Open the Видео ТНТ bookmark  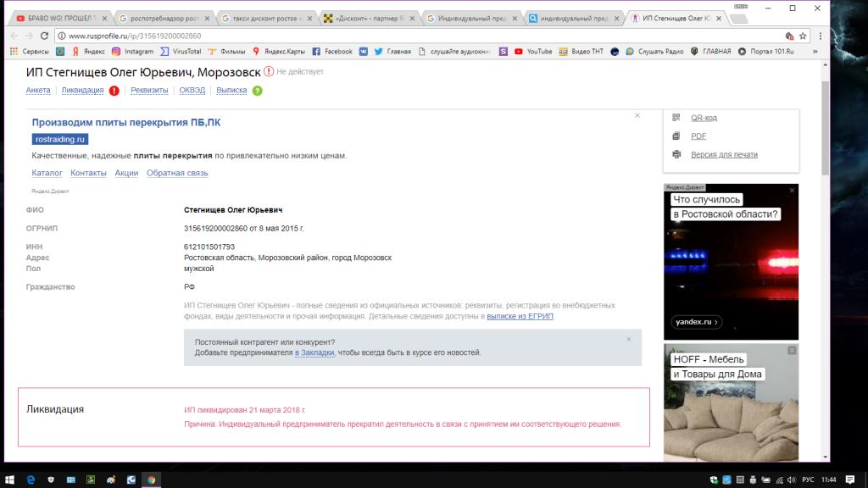pyautogui.click(x=581, y=52)
